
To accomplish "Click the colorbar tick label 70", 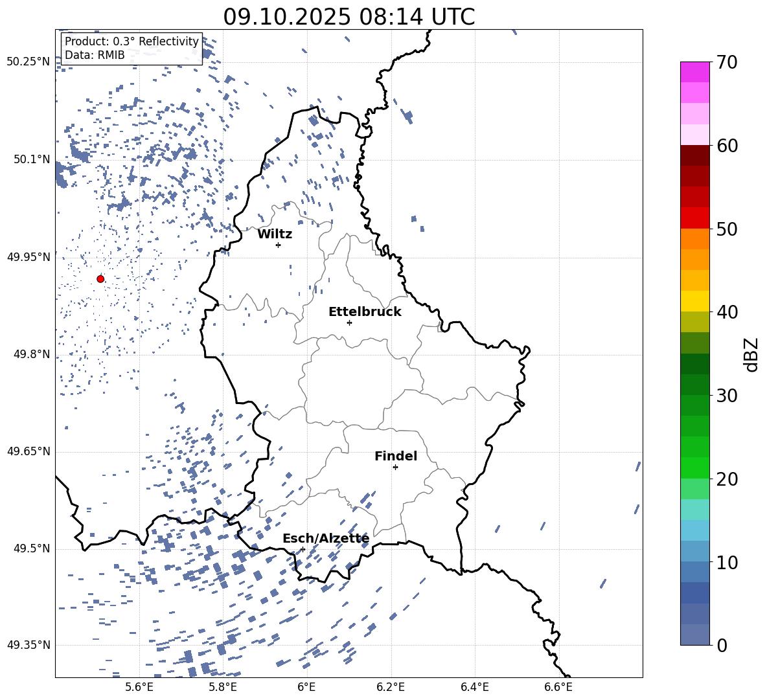I will pos(727,63).
